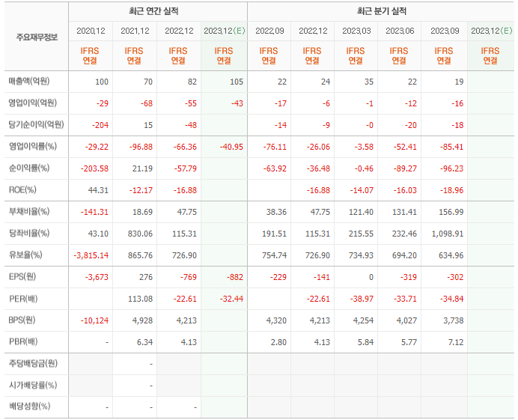This screenshot has height=420, width=518.
Task: Click the 당기순이익(억원) row label
Action: click(37, 124)
